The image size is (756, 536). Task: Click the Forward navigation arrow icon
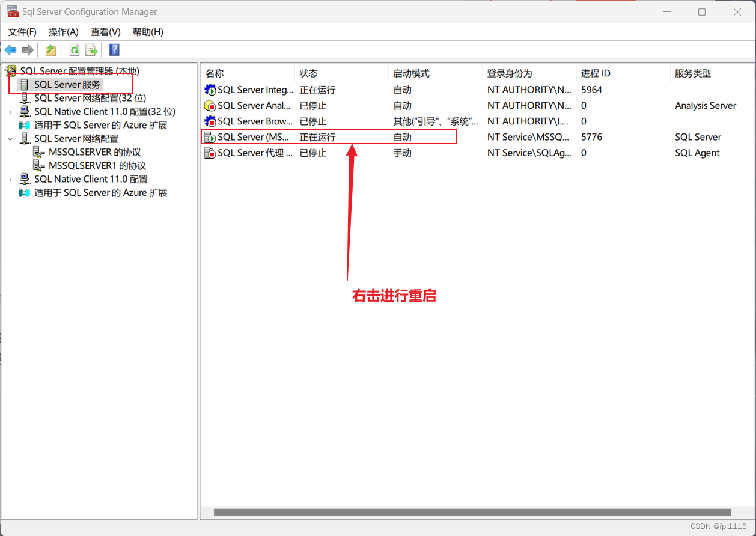point(27,49)
